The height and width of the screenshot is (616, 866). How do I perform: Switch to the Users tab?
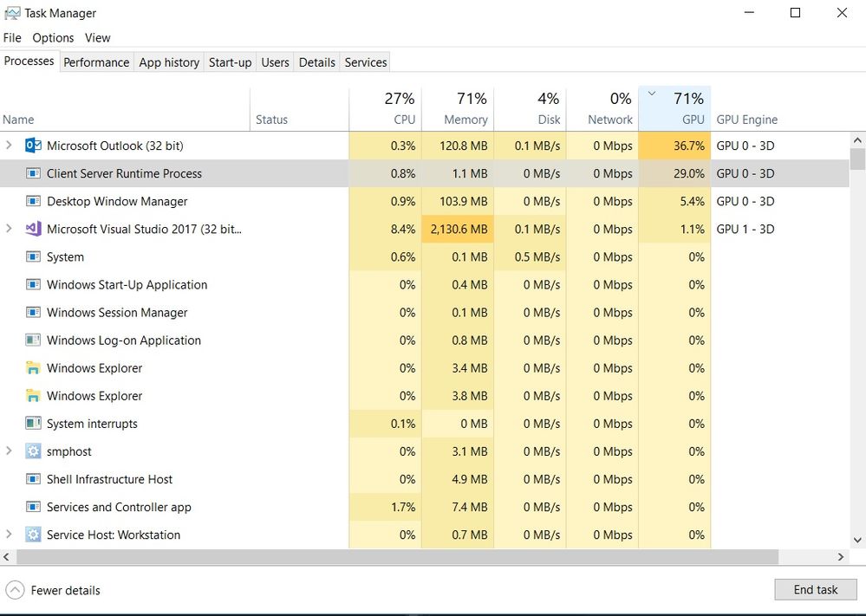point(275,62)
